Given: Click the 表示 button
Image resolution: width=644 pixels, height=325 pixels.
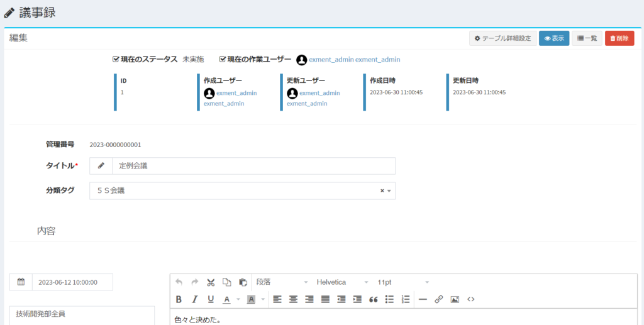Looking at the screenshot, I should click(x=554, y=38).
